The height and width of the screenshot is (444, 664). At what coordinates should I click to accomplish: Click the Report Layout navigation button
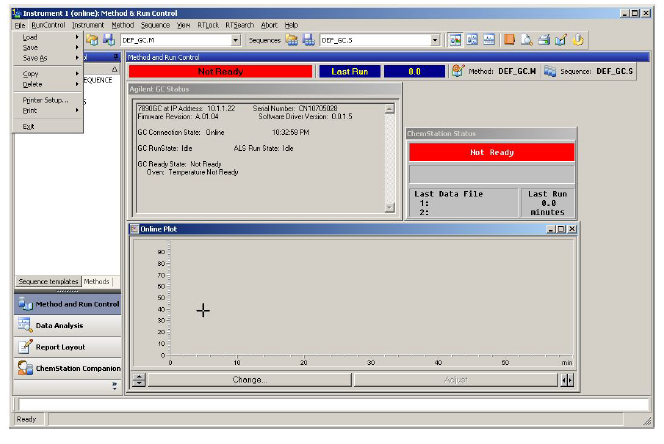click(x=68, y=347)
